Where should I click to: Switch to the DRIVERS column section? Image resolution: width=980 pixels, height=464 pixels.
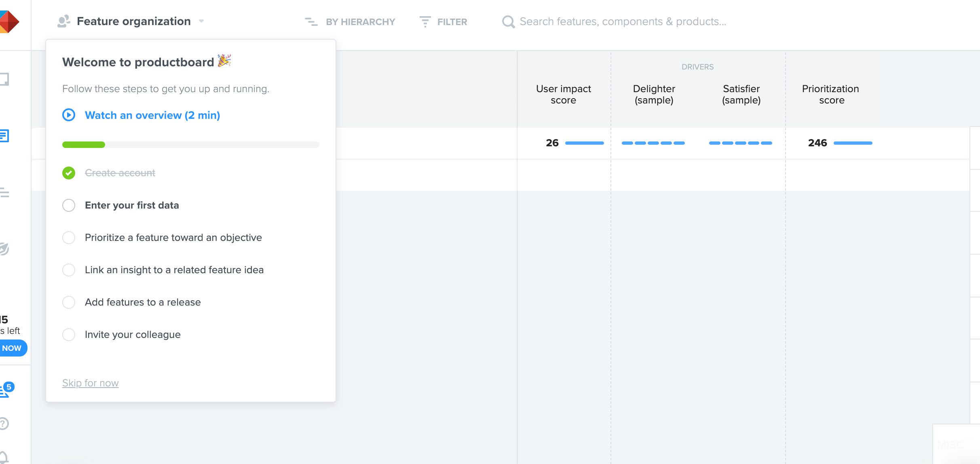pos(697,67)
